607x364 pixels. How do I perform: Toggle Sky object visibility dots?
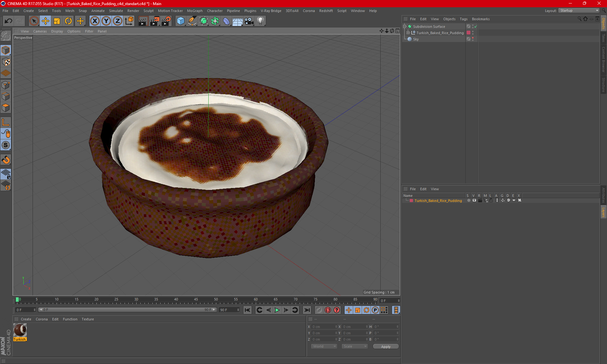coord(473,39)
